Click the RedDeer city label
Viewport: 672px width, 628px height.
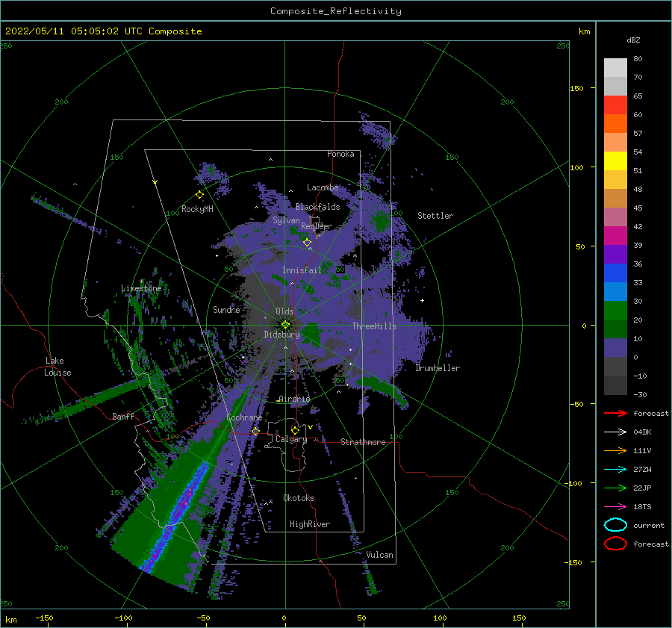(x=317, y=226)
